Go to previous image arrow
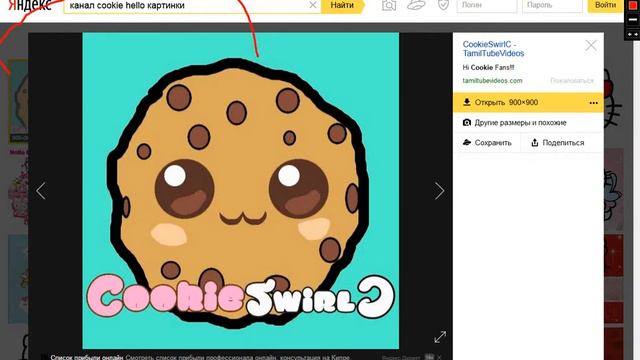The image size is (640, 360). point(41,191)
